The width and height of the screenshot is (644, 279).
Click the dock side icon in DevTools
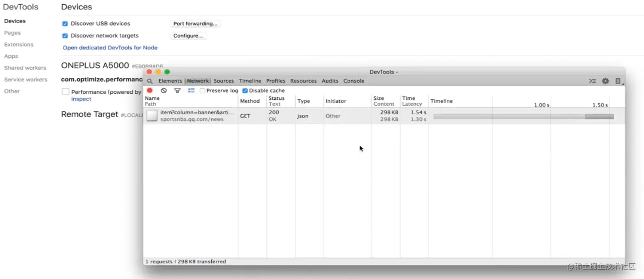(618, 81)
